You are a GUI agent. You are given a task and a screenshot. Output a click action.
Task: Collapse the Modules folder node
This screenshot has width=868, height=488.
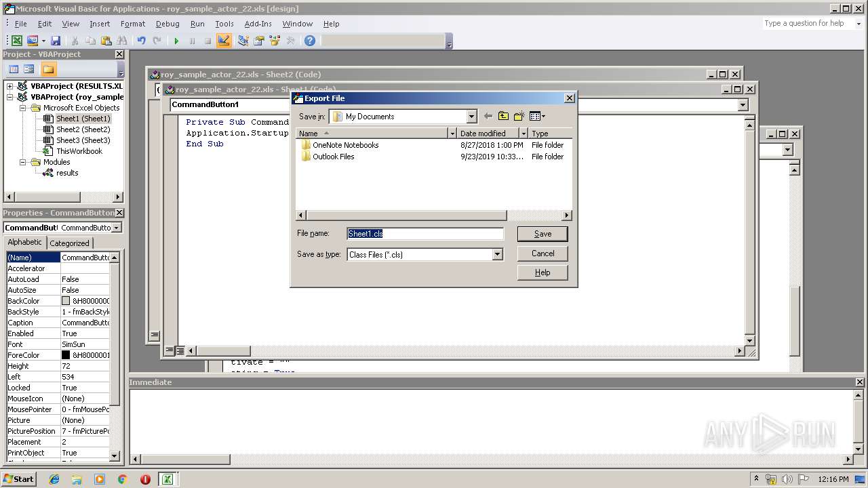tap(22, 162)
